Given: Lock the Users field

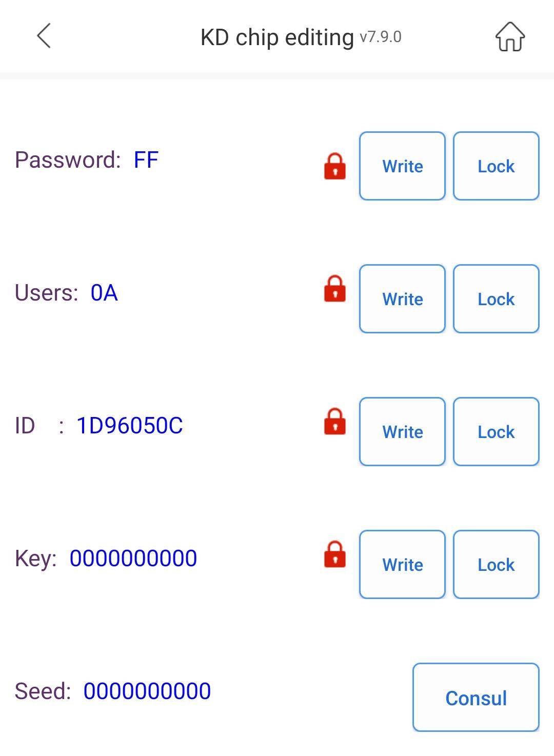Looking at the screenshot, I should pyautogui.click(x=496, y=299).
